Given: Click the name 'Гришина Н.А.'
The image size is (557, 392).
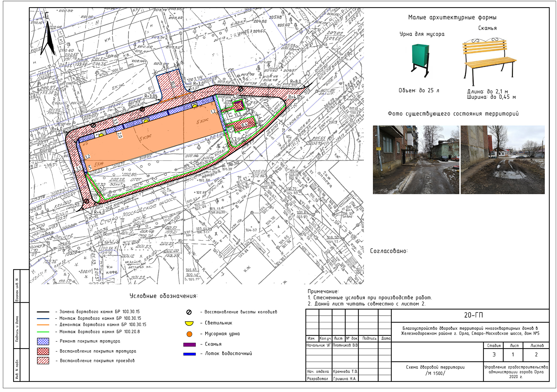Looking at the screenshot, I should 345,379.
